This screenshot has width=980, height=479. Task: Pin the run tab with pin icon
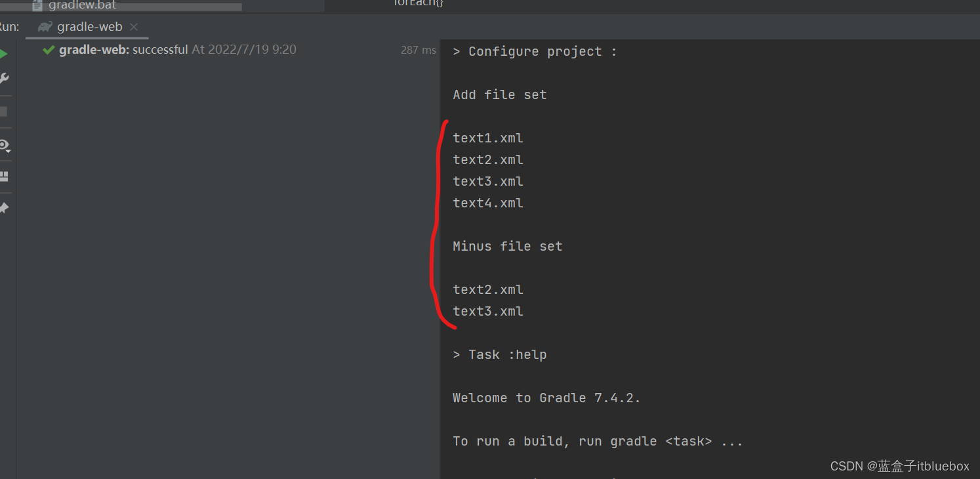[3, 208]
